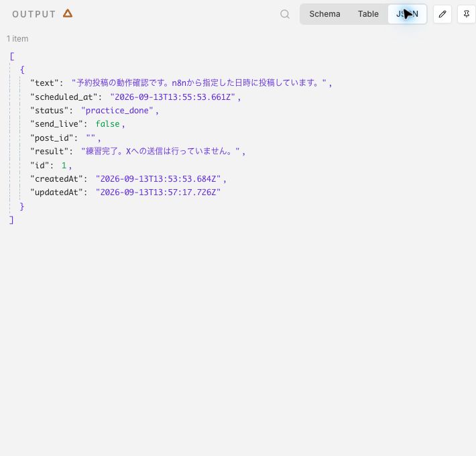Click the "scheduled_at" key

pos(64,97)
